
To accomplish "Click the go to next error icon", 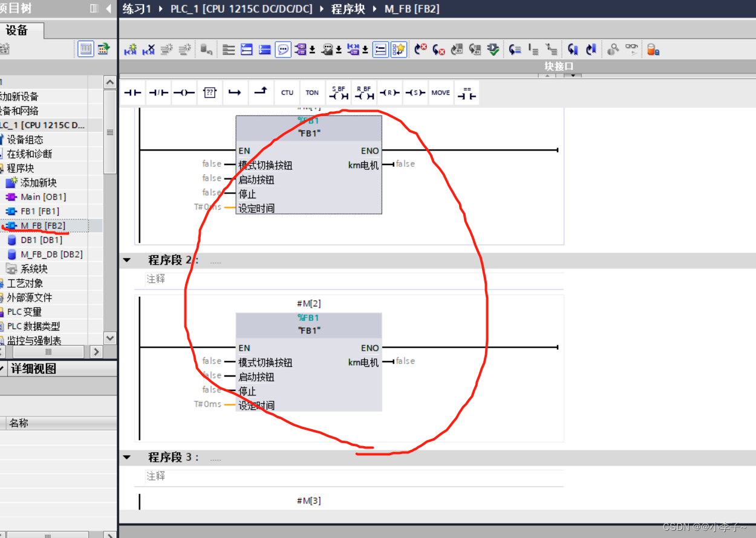I will [438, 50].
